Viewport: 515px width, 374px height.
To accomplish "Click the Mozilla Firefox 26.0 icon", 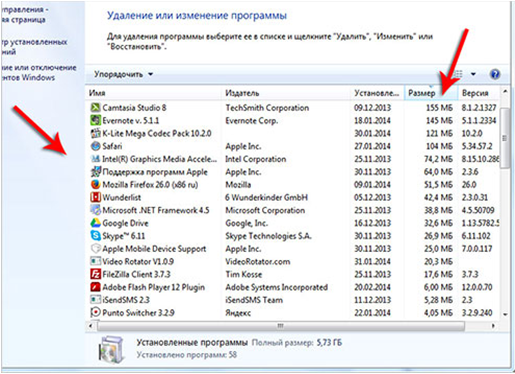I will [95, 184].
